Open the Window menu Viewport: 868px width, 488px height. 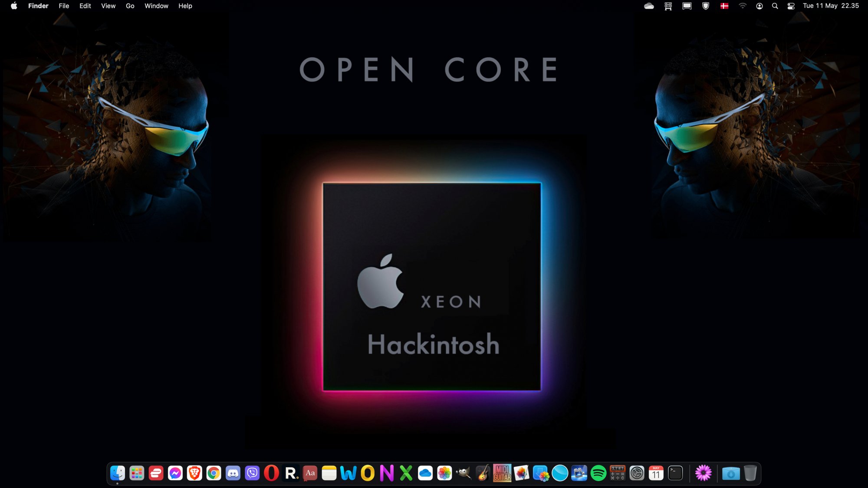[156, 6]
